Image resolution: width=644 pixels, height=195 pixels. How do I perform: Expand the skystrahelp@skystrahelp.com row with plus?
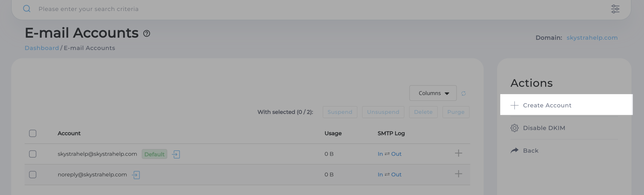point(458,153)
